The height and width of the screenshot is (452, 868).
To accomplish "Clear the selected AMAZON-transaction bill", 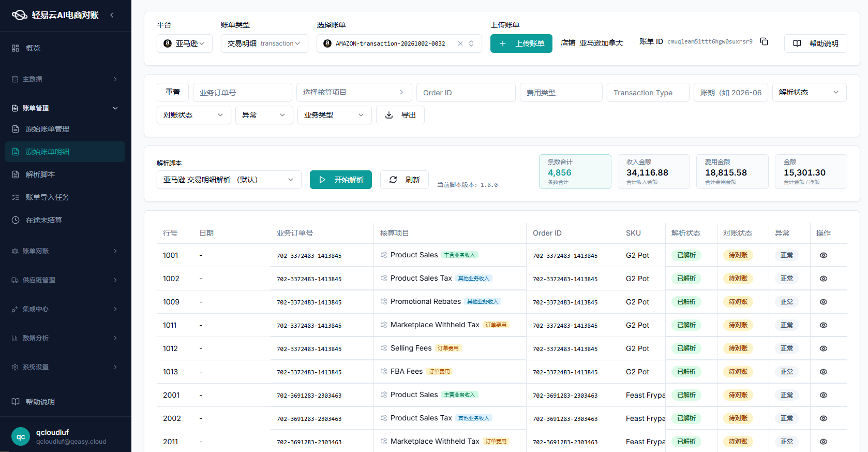I will point(460,43).
